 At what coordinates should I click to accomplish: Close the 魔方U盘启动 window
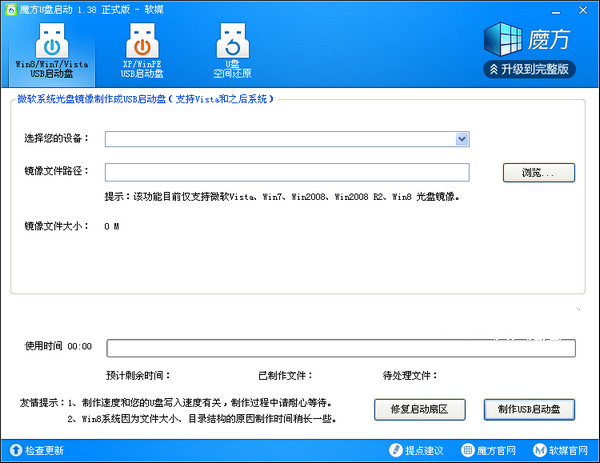point(583,10)
